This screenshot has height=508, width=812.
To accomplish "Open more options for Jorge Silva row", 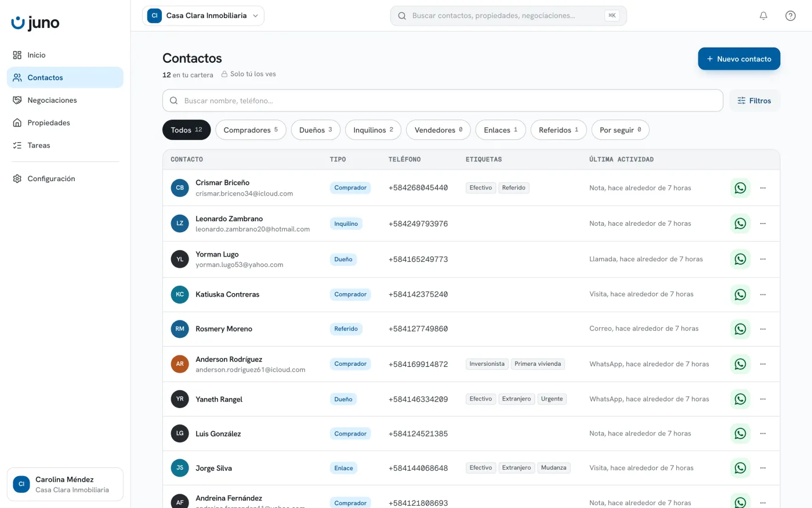I will pos(763,468).
